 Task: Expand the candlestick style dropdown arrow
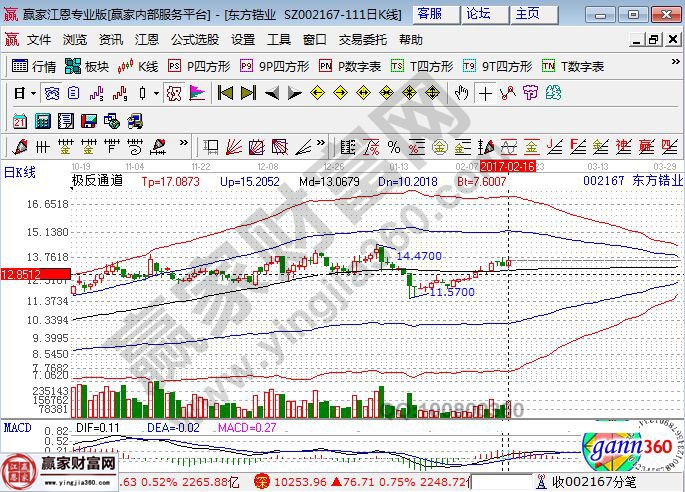pos(155,93)
